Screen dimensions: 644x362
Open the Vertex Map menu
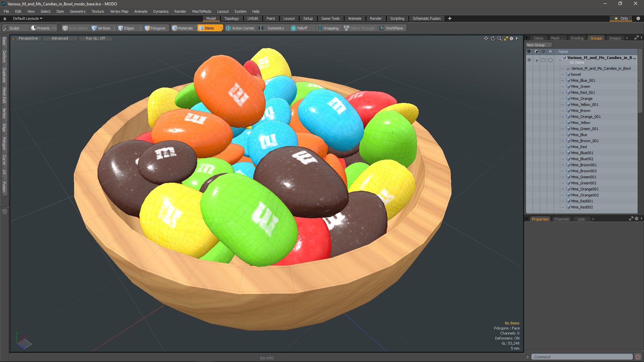tap(119, 11)
